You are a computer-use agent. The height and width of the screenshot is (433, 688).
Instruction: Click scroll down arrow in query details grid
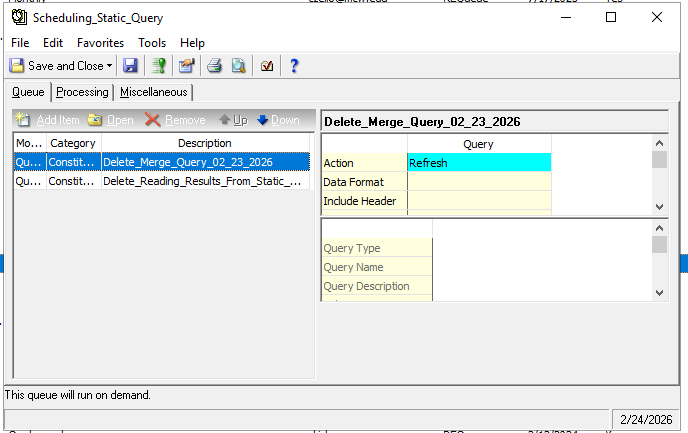pos(659,292)
